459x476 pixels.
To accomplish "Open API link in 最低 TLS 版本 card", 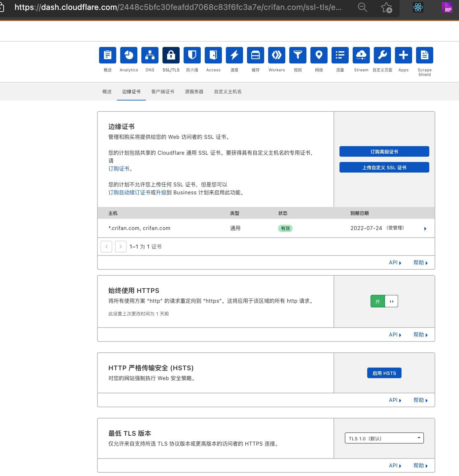I will [x=395, y=465].
